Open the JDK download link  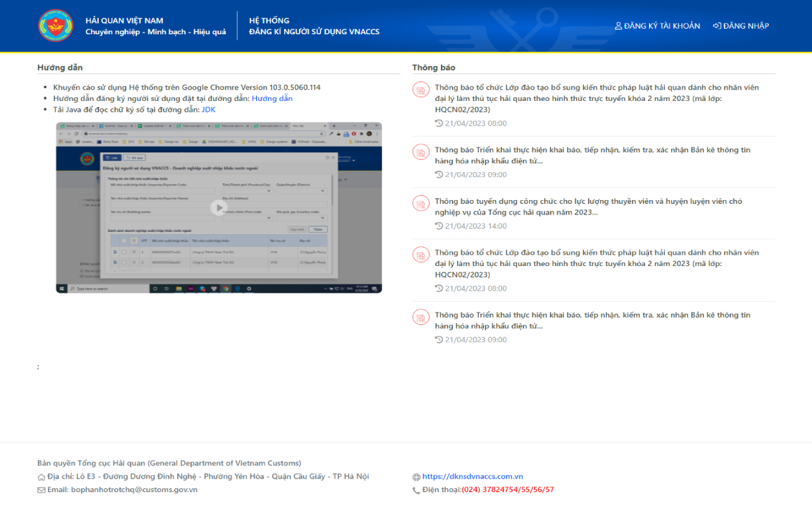coord(208,109)
